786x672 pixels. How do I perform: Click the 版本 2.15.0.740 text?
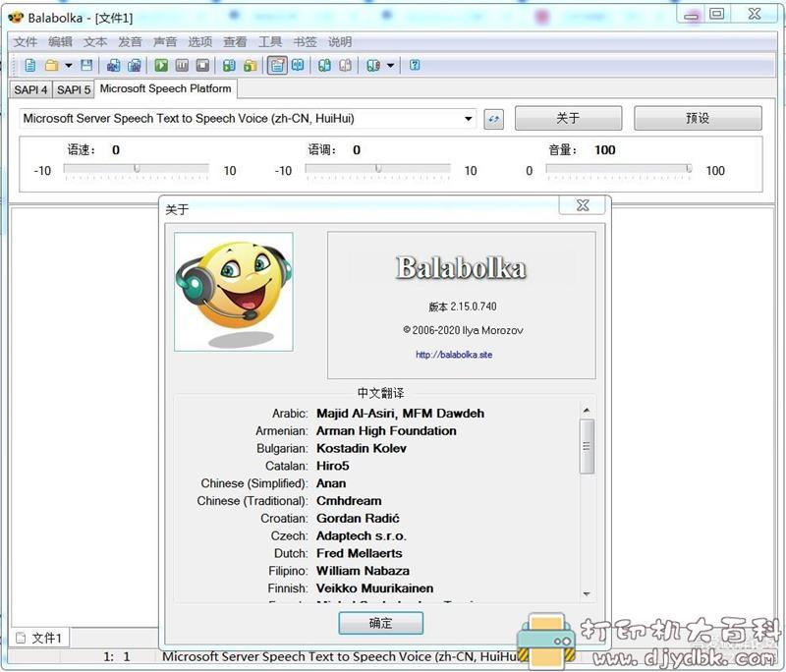click(462, 307)
